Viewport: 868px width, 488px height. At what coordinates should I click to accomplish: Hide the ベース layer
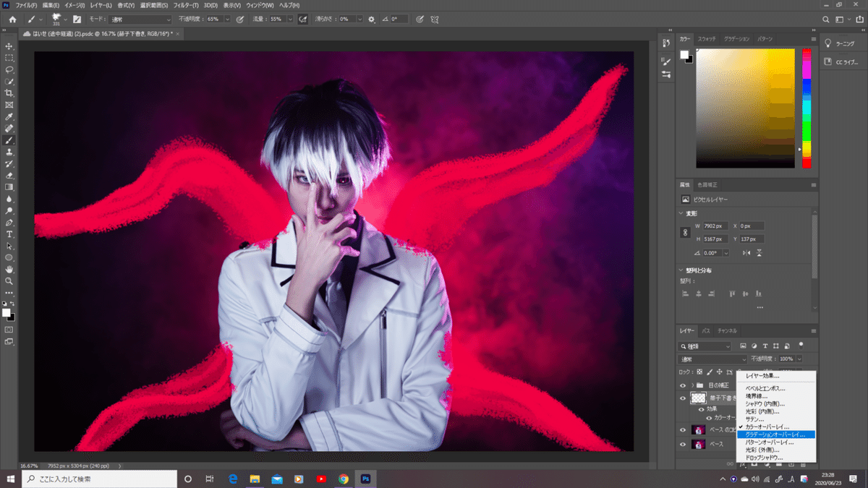point(683,444)
